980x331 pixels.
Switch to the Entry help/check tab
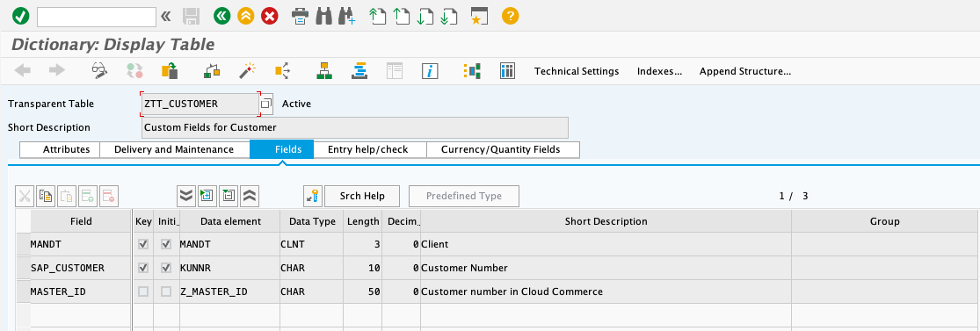tap(368, 149)
